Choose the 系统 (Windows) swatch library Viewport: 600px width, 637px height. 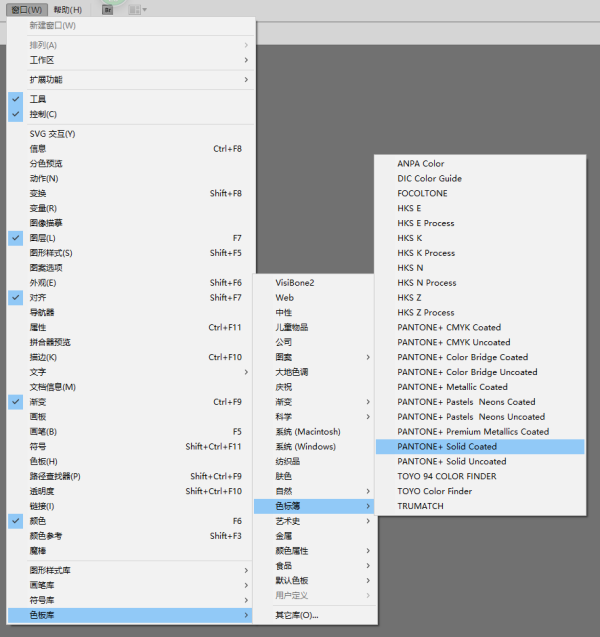314,446
